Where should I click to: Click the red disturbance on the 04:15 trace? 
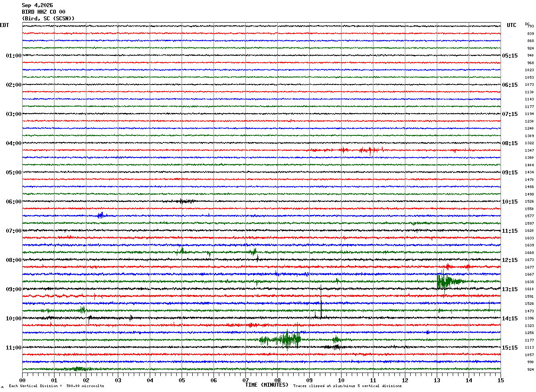point(348,150)
